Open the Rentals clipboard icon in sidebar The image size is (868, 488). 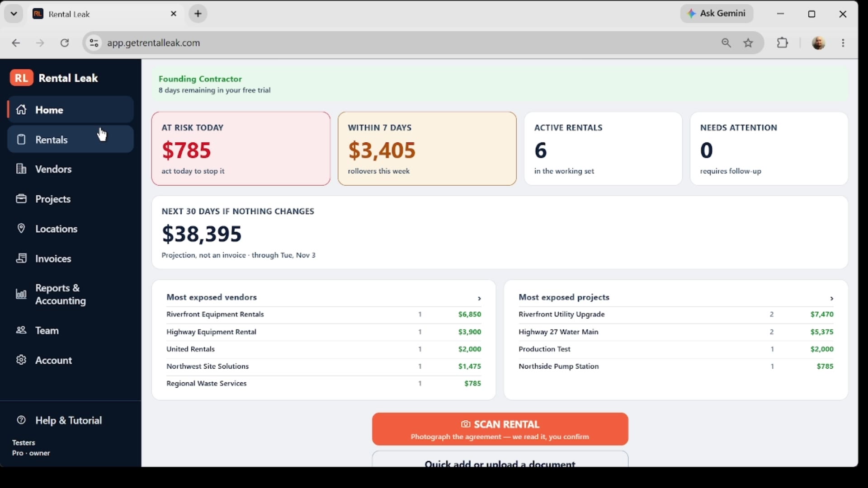[x=21, y=139]
